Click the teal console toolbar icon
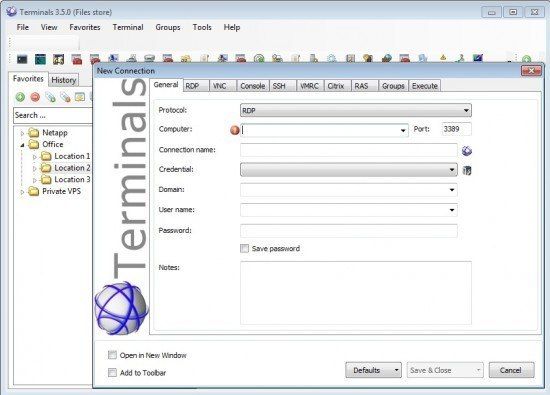Screen dimensions: 550x395 coord(40,59)
